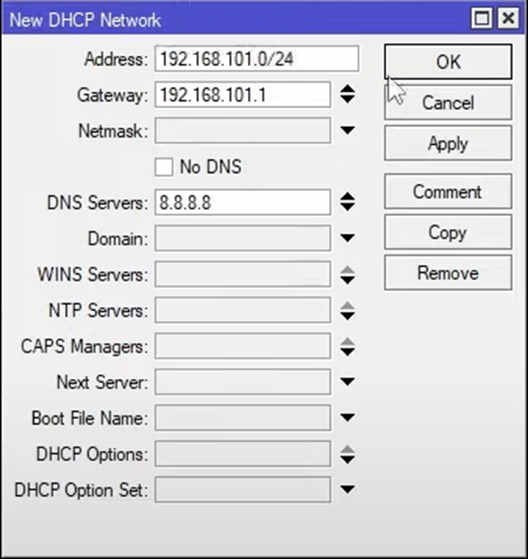This screenshot has height=559, width=528.
Task: Expand the Domain field arrow
Action: coord(347,238)
